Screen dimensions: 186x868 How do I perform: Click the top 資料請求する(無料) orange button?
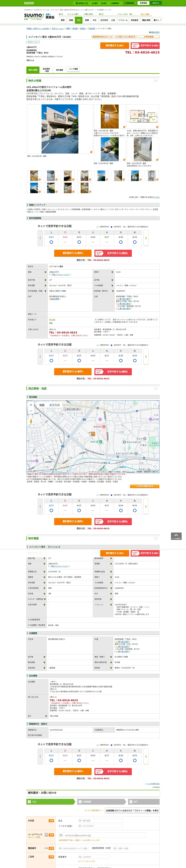coord(115,45)
